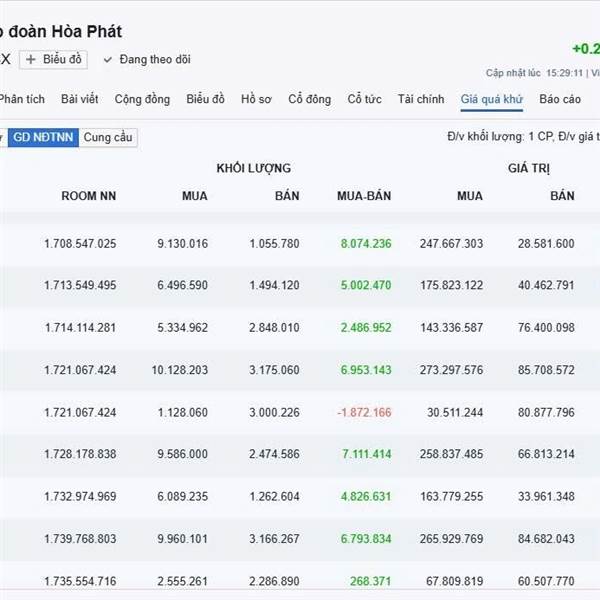Click the net volume value 6.793.834
Viewport: 600px width, 600px height.
366,539
